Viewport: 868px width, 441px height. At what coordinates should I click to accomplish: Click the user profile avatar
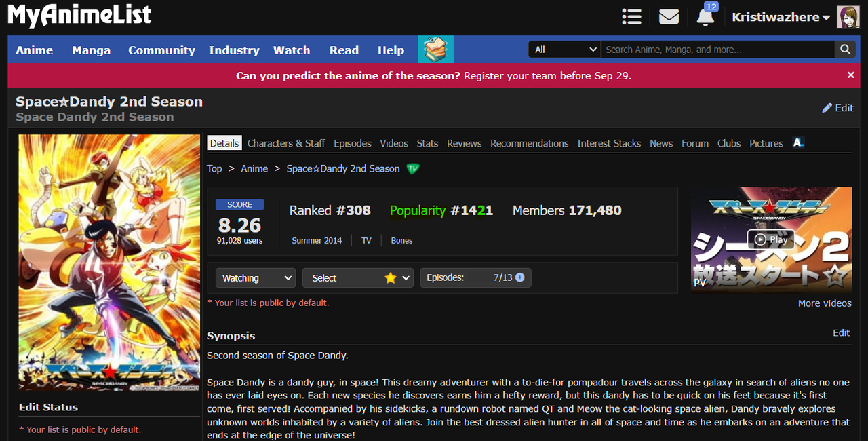click(848, 17)
